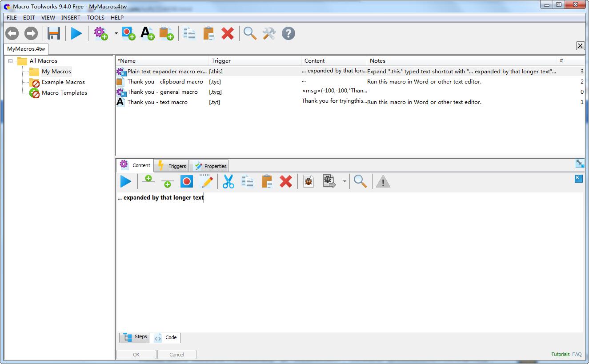The width and height of the screenshot is (589, 364).
Task: Run macro using main toolbar play icon
Action: click(x=76, y=33)
